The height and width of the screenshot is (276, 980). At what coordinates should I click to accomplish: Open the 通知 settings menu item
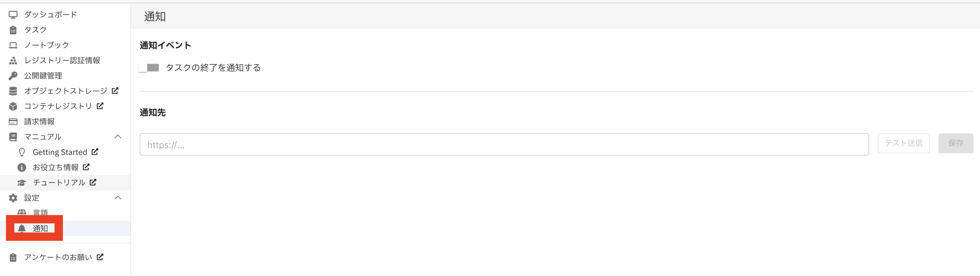pos(40,228)
